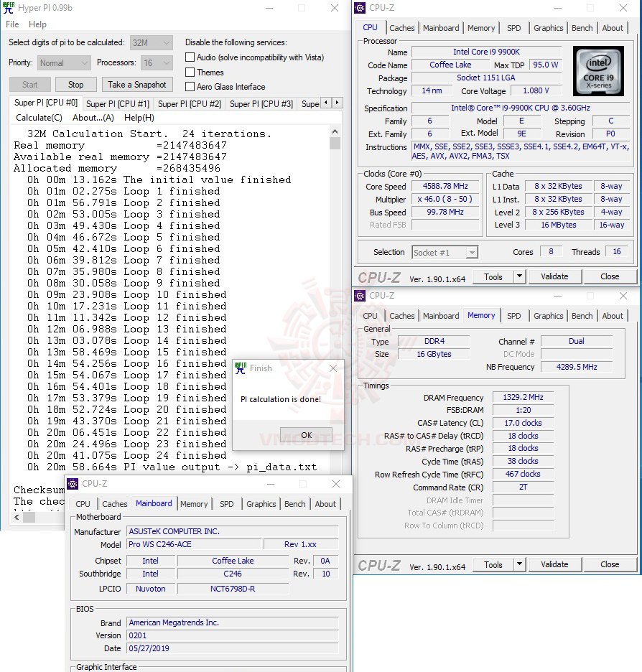
Task: Enable the Audio incompatibility checkbox
Action: tap(190, 57)
